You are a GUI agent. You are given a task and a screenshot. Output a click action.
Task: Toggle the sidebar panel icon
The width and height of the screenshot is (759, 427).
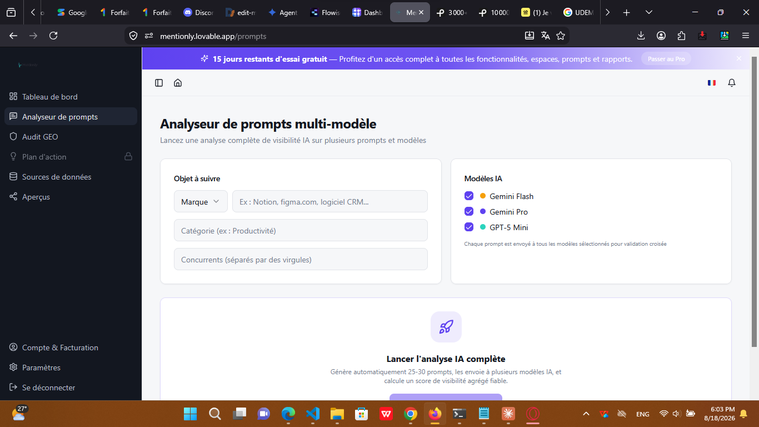tap(159, 83)
